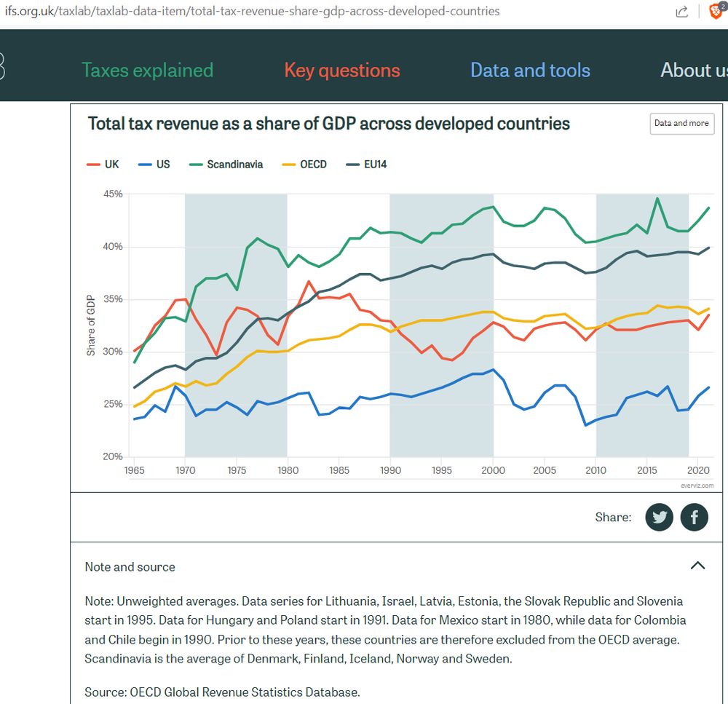
Task: Click the Scandinavia peak near 2016
Action: coord(657,199)
